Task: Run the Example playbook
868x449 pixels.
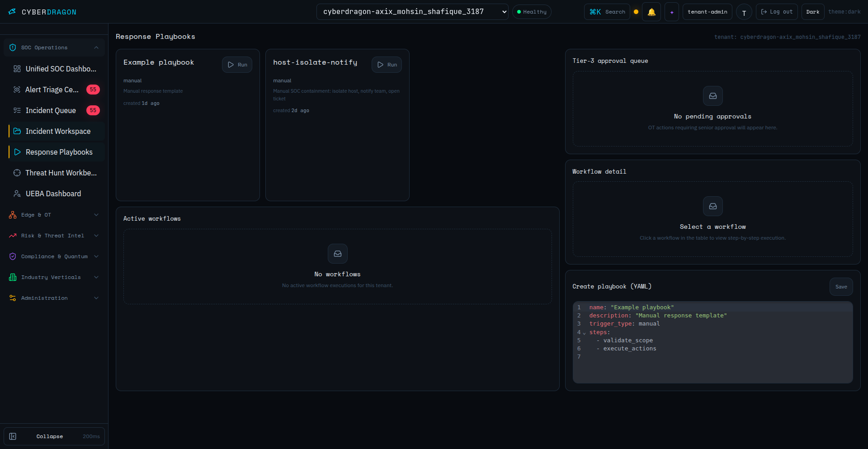Action: (237, 65)
